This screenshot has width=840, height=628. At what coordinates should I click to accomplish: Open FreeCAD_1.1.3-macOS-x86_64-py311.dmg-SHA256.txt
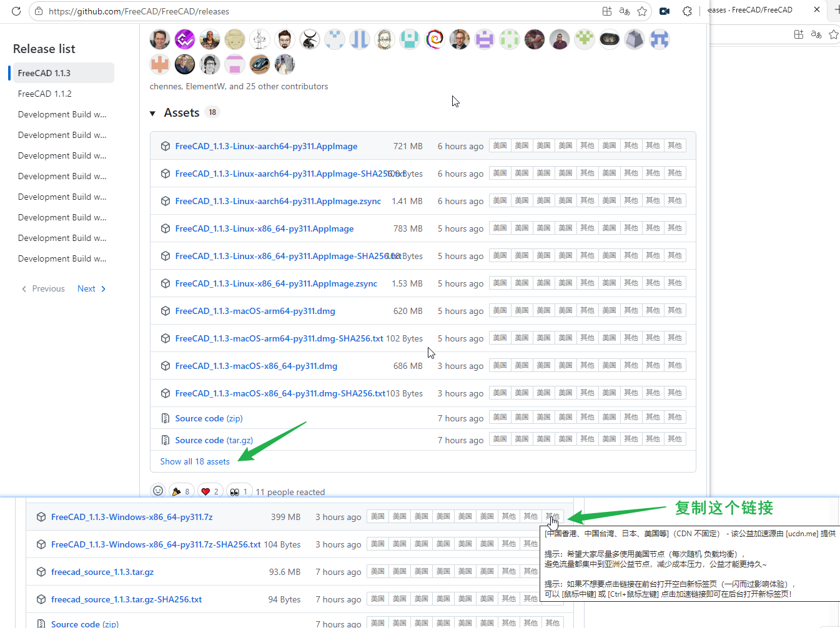[280, 393]
